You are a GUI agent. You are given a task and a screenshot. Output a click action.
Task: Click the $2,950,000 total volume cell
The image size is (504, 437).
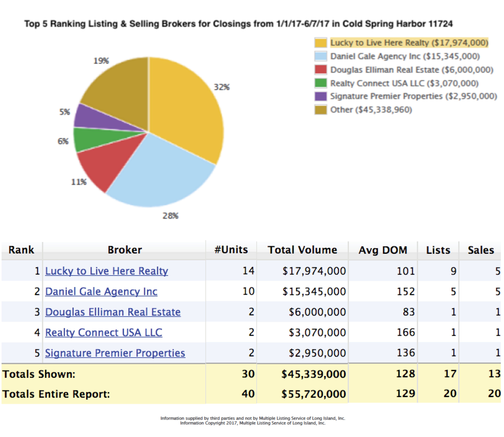pyautogui.click(x=317, y=353)
